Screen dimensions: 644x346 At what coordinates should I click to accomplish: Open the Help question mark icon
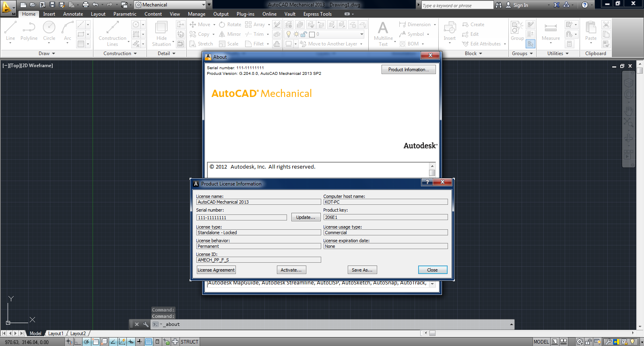tap(585, 5)
